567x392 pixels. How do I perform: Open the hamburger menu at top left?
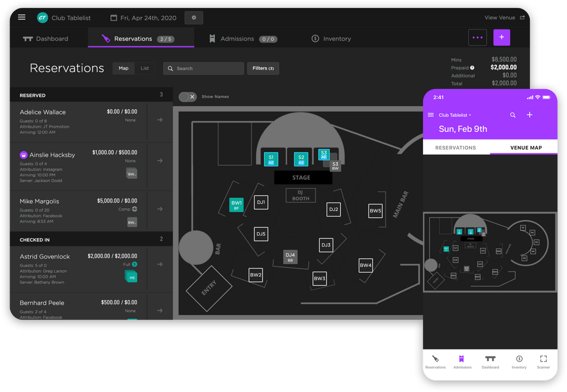pos(22,17)
